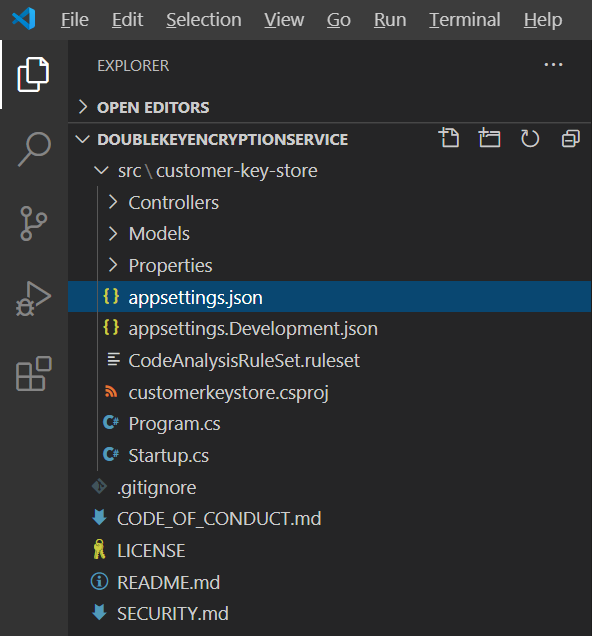592x636 pixels.
Task: Open Run and Debug view
Action: (x=33, y=299)
